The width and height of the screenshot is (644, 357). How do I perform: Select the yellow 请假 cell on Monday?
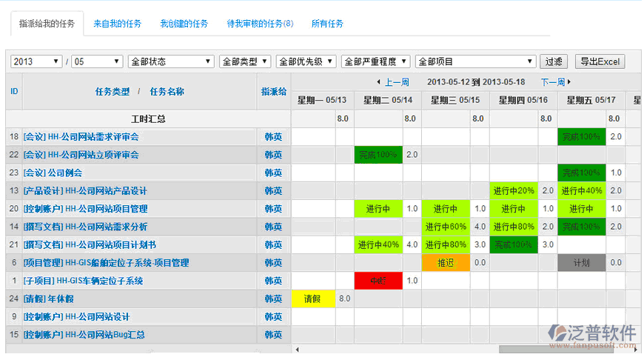coord(312,299)
